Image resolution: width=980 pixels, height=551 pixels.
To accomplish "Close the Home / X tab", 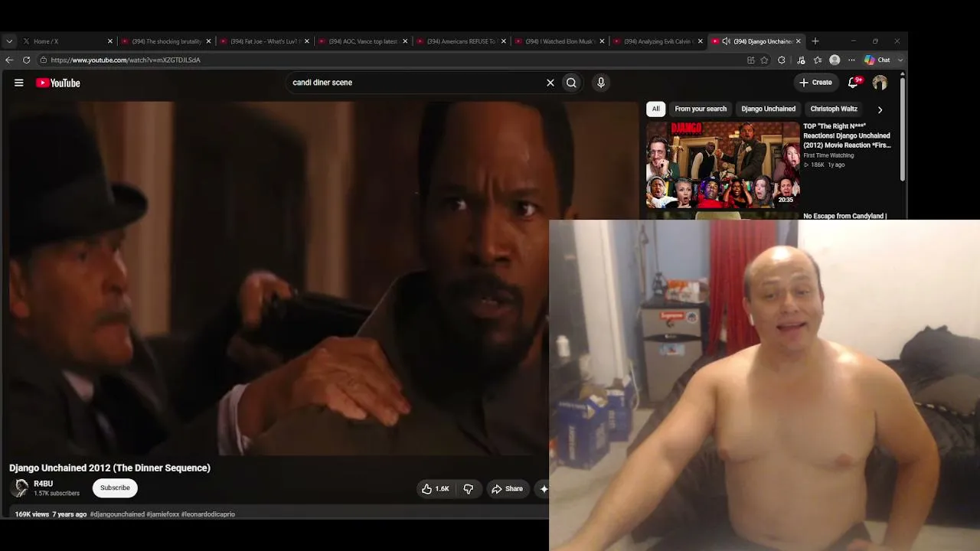I will point(109,41).
